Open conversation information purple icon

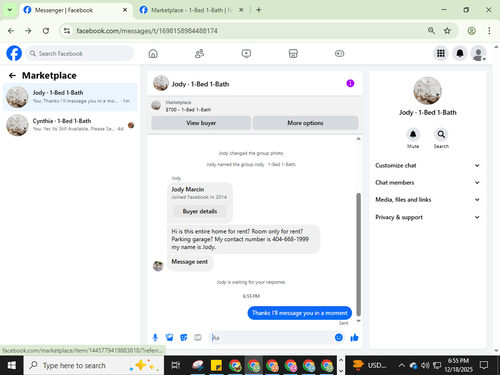[350, 83]
